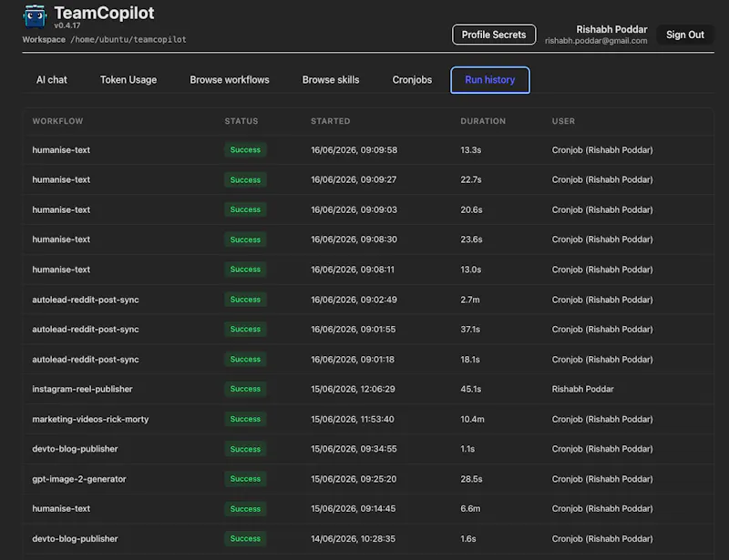729x560 pixels.
Task: Click the 14/06/2026, 10:28:35 timestamp
Action: pos(353,539)
